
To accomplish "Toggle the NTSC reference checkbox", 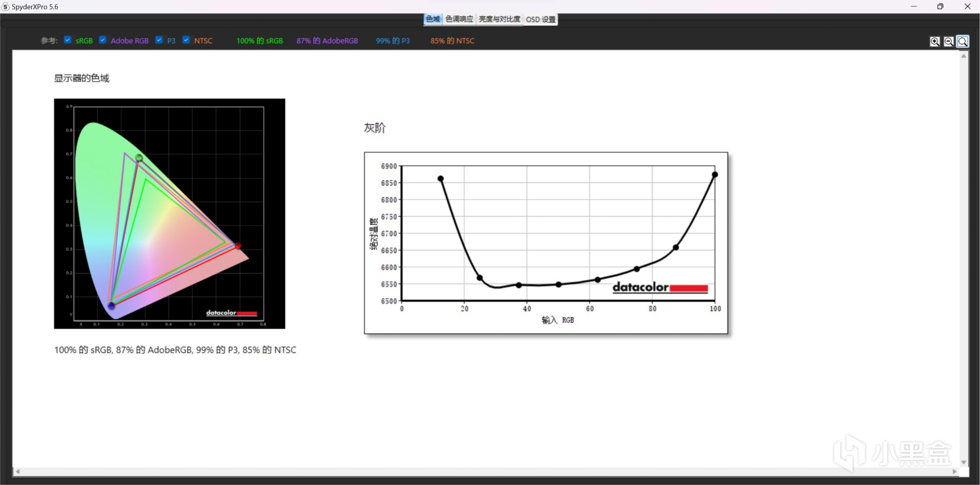I will click(186, 40).
